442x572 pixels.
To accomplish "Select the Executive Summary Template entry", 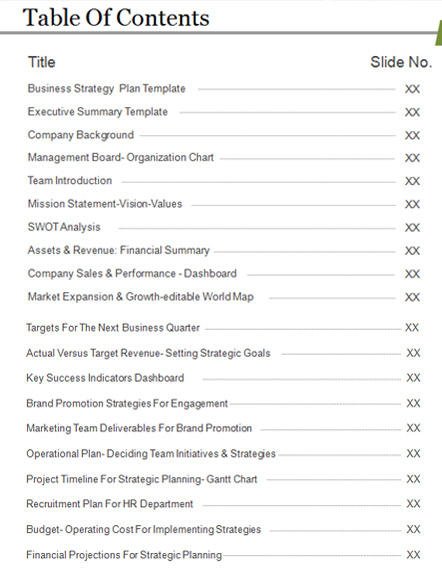I will click(98, 112).
